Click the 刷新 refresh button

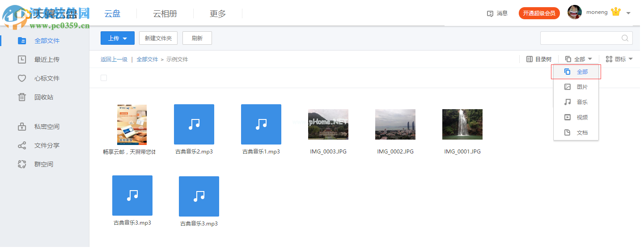point(197,38)
